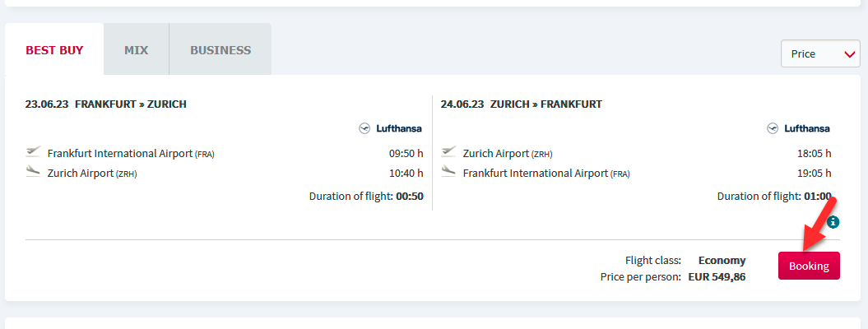Click the red chevron in Price selector

point(850,54)
